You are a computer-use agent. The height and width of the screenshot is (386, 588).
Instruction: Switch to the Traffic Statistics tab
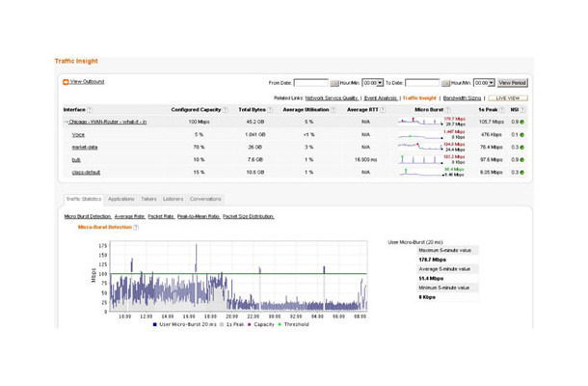point(84,199)
